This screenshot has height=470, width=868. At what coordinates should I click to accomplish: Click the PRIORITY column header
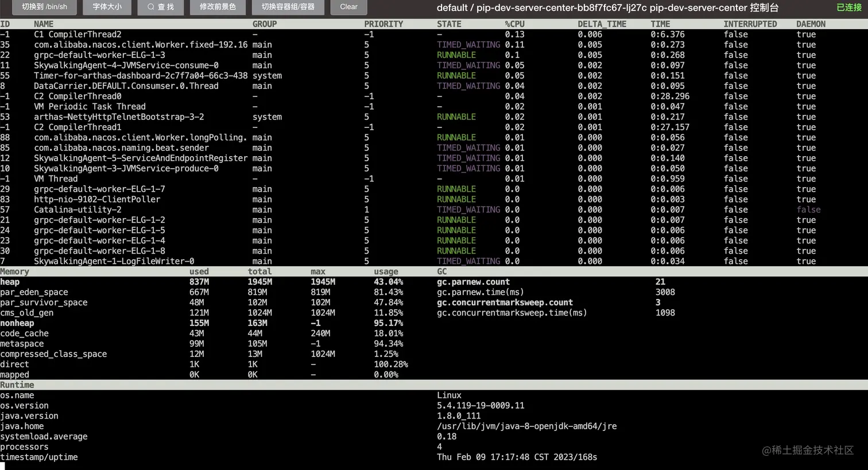[x=383, y=24]
